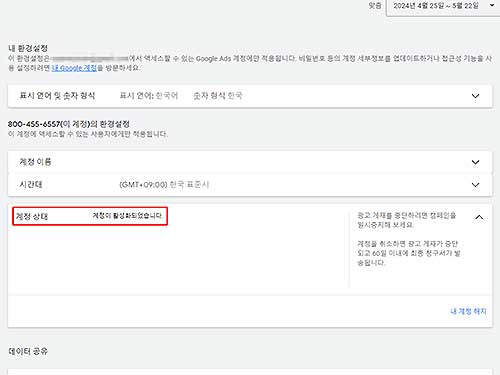Image resolution: width=500 pixels, height=375 pixels.
Task: Click the 60일 이내 billing notice paragraph
Action: [409, 253]
